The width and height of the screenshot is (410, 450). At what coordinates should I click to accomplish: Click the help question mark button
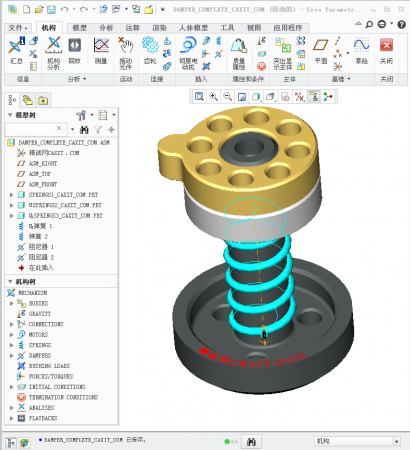(402, 24)
